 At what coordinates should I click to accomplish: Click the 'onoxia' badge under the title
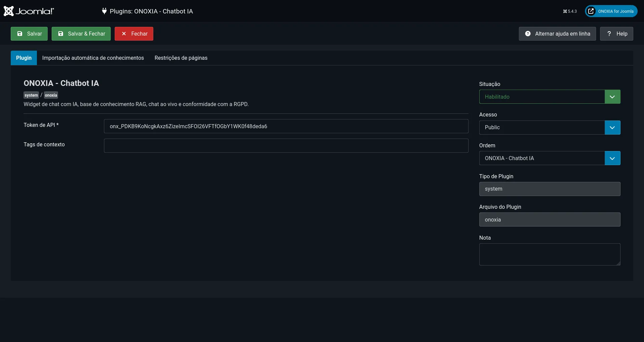click(x=51, y=95)
